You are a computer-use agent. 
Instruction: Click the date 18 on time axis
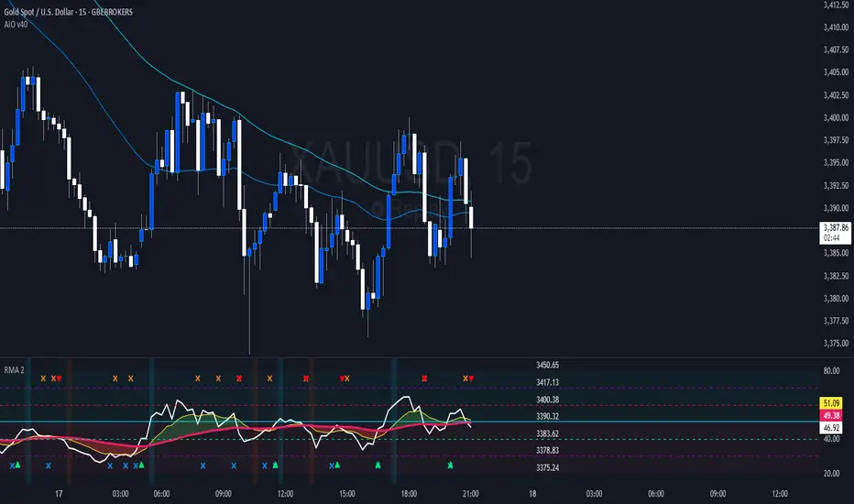pyautogui.click(x=532, y=494)
